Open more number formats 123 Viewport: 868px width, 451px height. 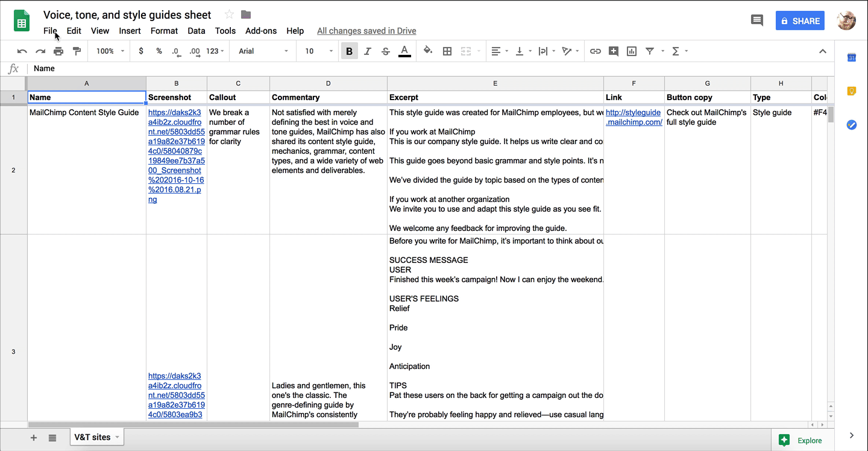point(215,51)
